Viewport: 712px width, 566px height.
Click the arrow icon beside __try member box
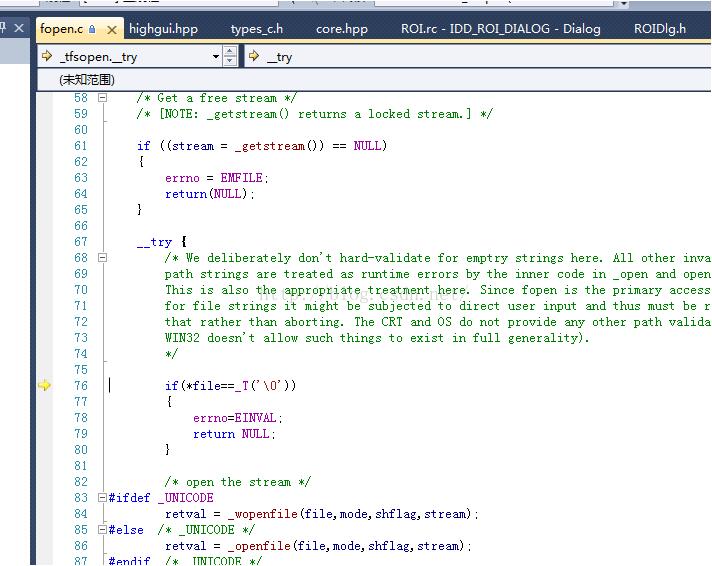click(x=254, y=57)
